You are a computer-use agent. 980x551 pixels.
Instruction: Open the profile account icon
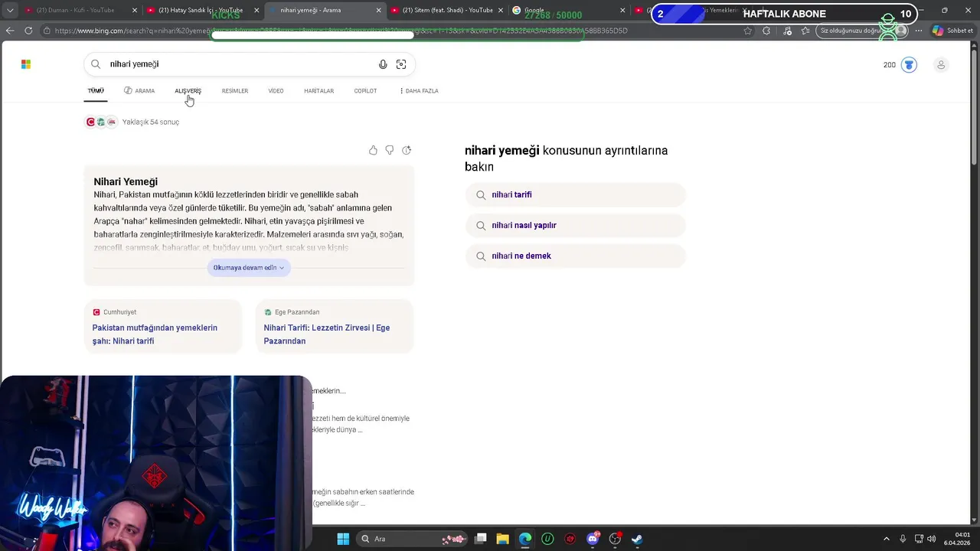click(941, 65)
